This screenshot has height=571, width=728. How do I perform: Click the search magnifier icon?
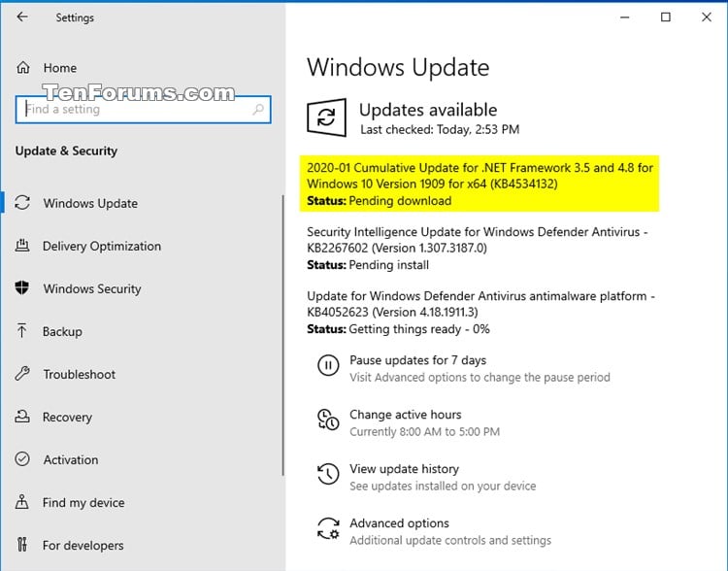click(258, 109)
